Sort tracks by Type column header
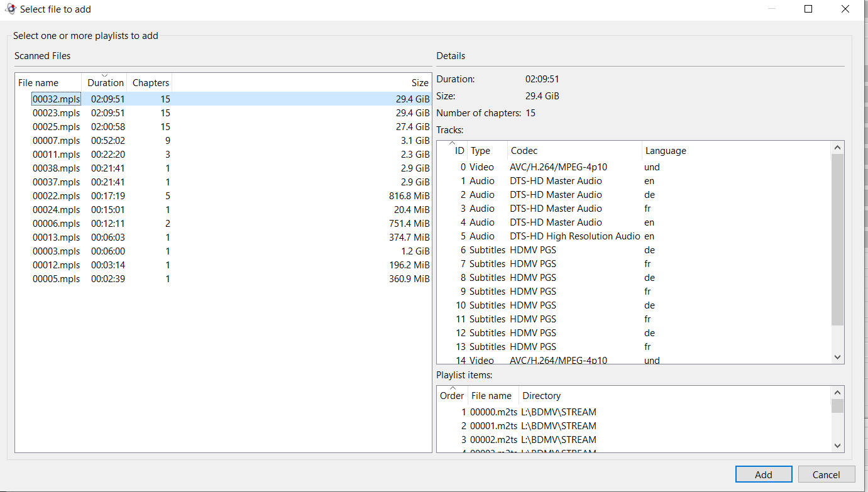The image size is (868, 492). pos(488,151)
